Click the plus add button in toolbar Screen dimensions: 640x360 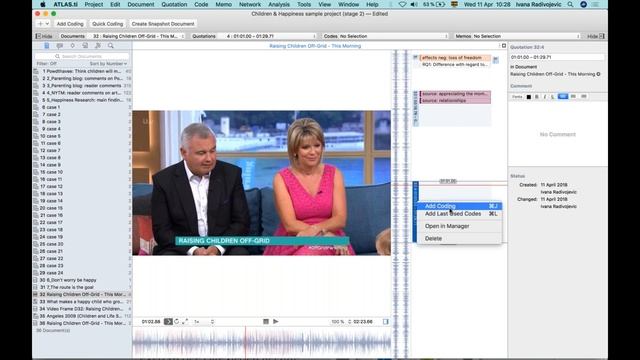coord(43,24)
